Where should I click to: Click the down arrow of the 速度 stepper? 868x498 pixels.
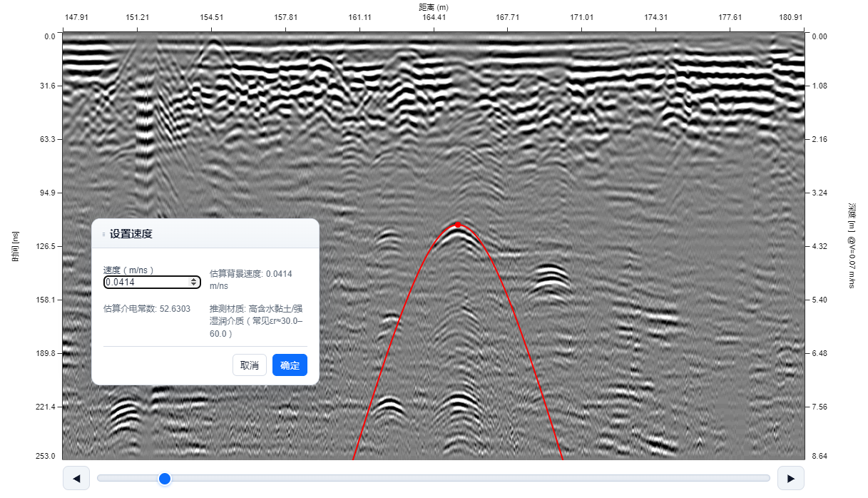[x=194, y=285]
